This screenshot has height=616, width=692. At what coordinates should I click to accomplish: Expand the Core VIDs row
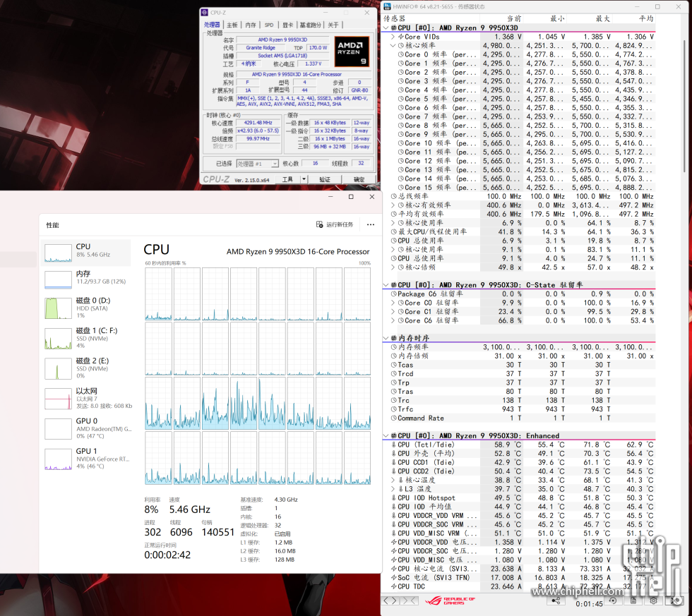point(393,37)
